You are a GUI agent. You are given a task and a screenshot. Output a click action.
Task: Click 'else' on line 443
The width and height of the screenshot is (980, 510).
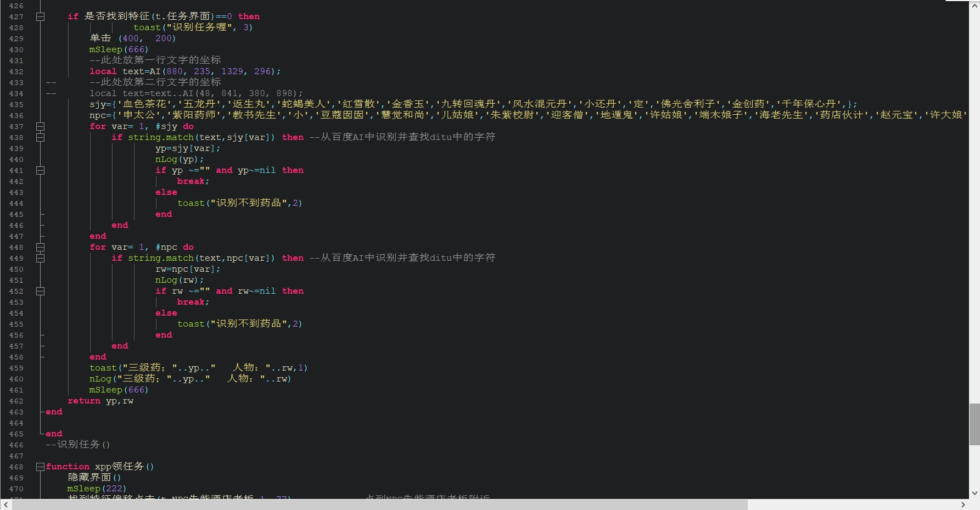coord(166,192)
